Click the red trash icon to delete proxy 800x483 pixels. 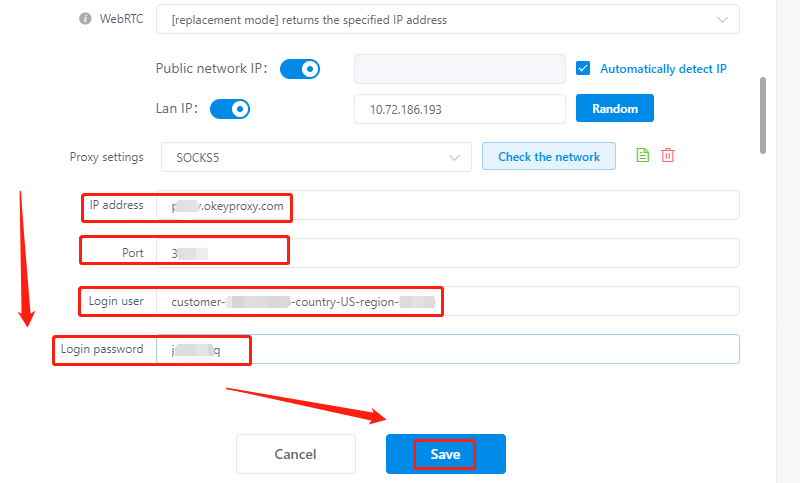point(668,156)
